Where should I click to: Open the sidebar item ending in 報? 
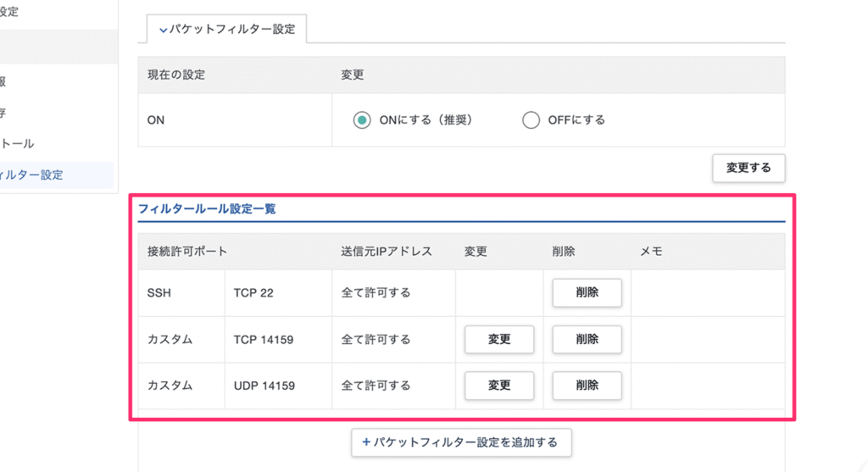[4, 82]
